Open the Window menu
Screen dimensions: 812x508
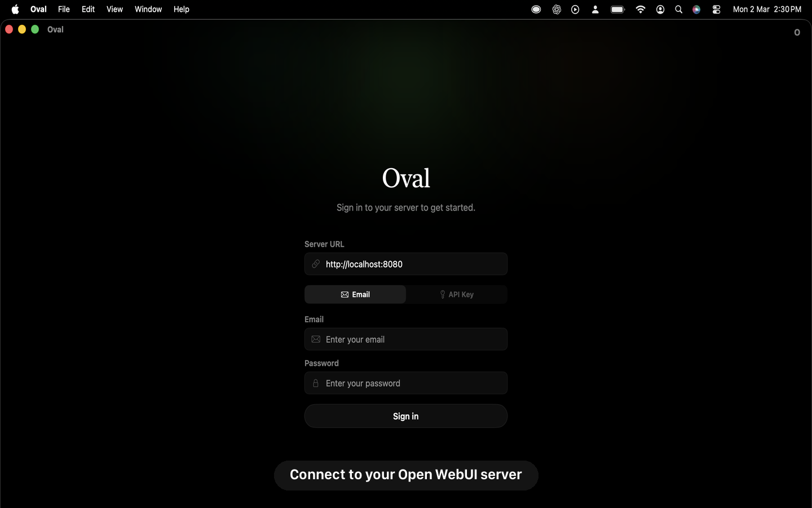(x=148, y=9)
